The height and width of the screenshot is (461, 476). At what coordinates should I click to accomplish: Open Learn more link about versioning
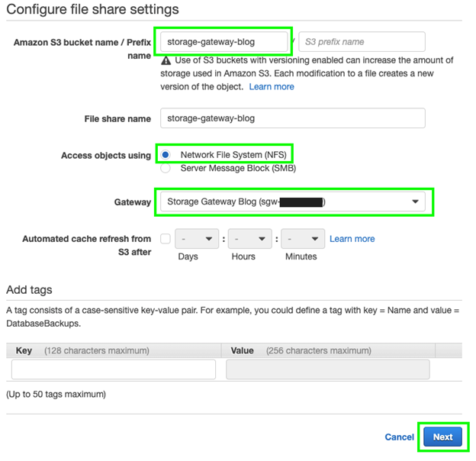pos(272,87)
